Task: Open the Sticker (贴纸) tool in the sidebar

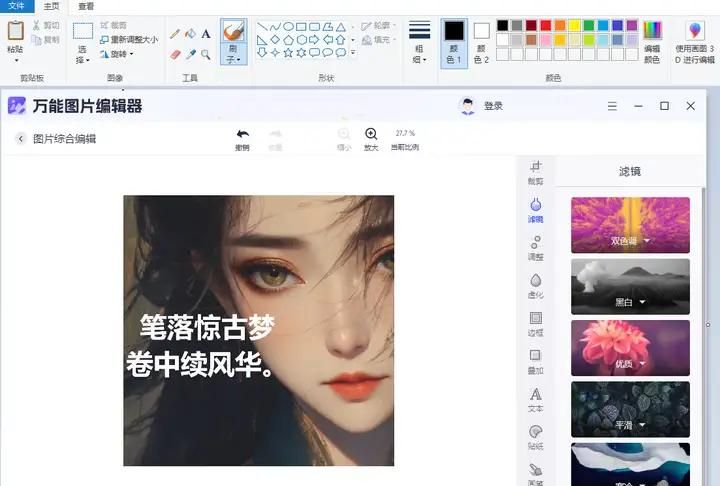Action: tap(535, 437)
